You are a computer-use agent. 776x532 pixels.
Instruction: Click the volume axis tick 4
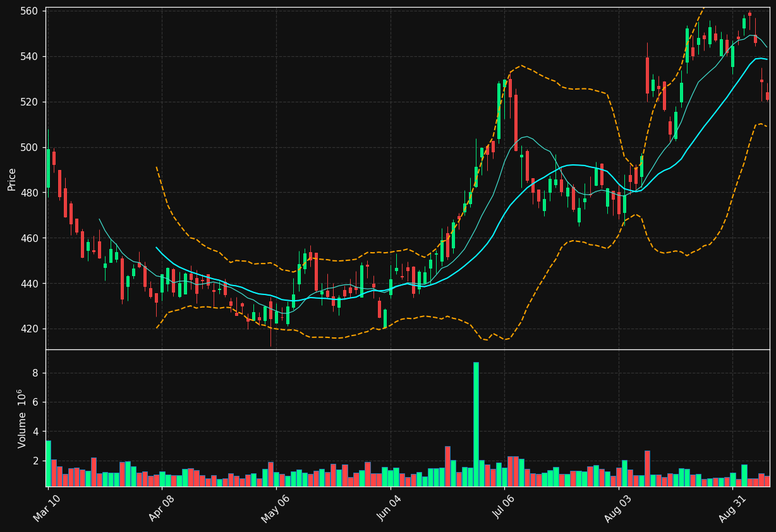(x=36, y=432)
